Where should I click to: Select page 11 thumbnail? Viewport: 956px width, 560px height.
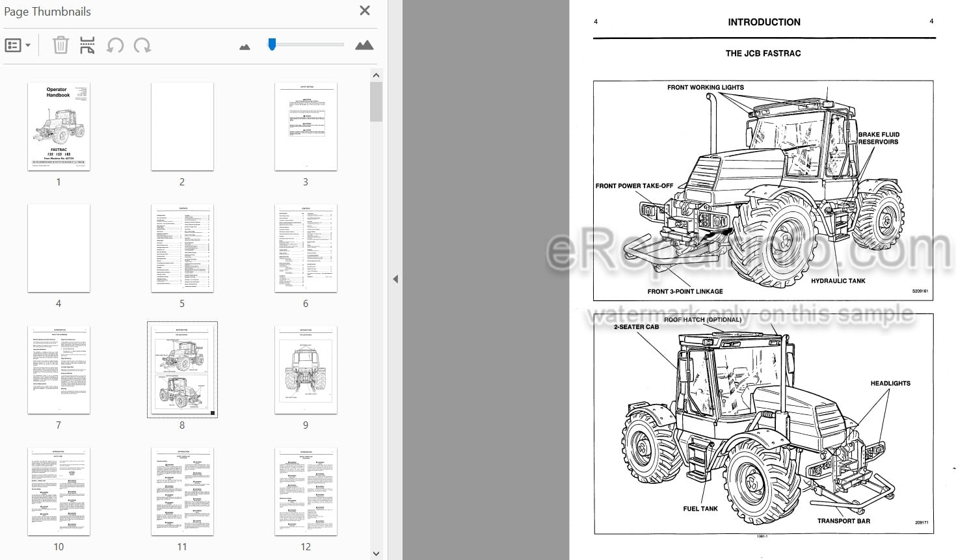tap(182, 491)
